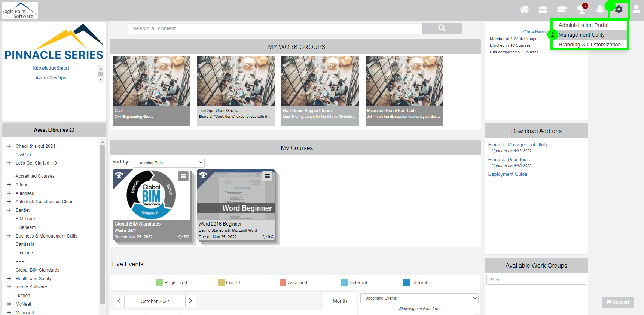Refresh Asset Libraries with the sync icon
Image resolution: width=644 pixels, height=315 pixels.
(x=72, y=130)
